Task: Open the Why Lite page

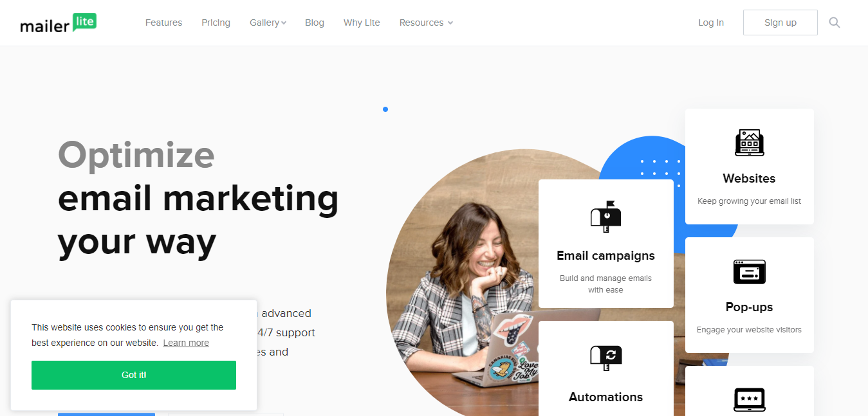Action: 362,23
